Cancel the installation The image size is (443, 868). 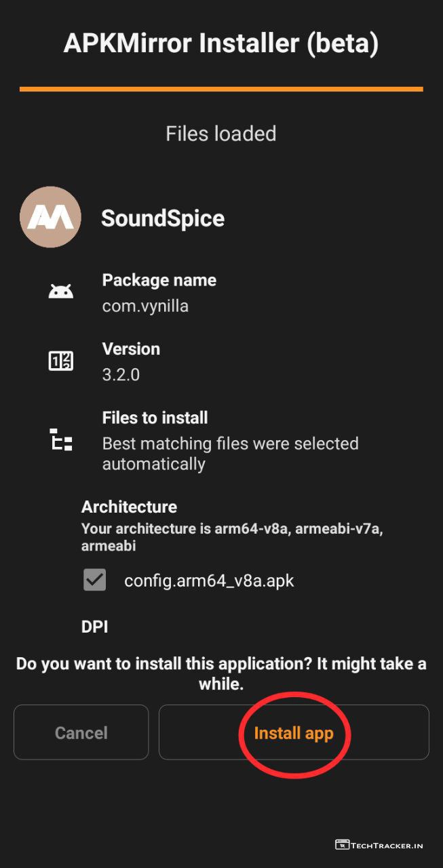pos(81,732)
